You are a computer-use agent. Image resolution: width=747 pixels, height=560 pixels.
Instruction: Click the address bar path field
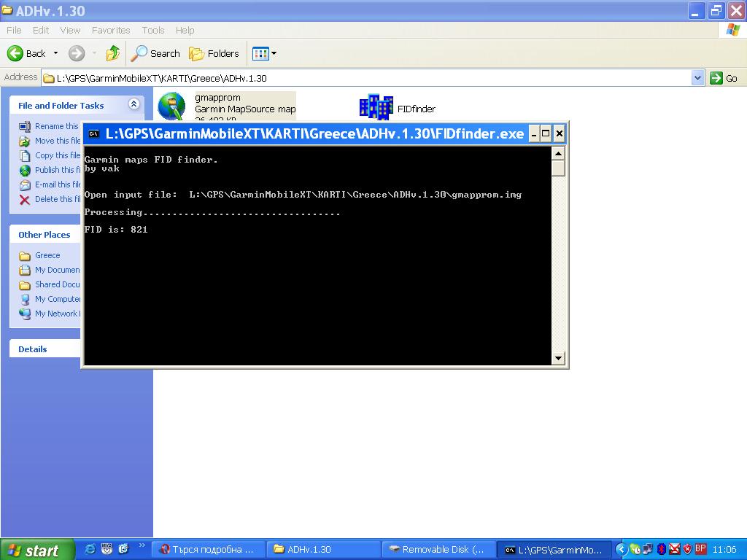365,78
